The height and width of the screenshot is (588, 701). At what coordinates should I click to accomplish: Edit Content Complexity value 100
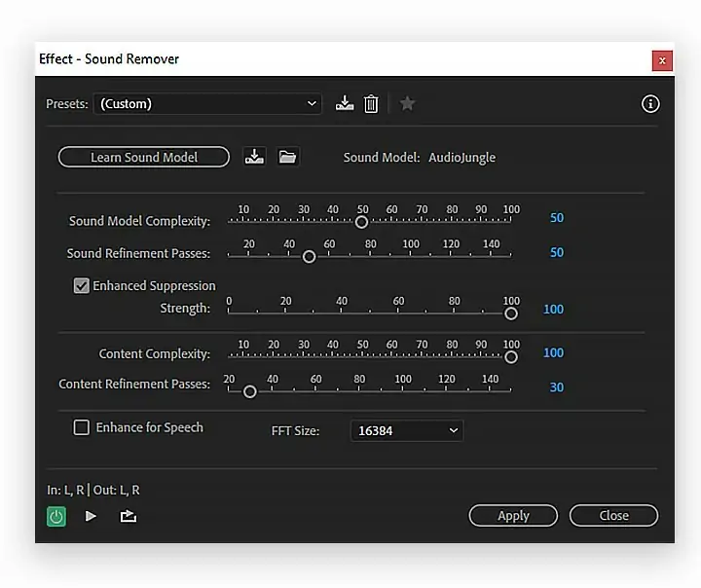click(x=553, y=352)
